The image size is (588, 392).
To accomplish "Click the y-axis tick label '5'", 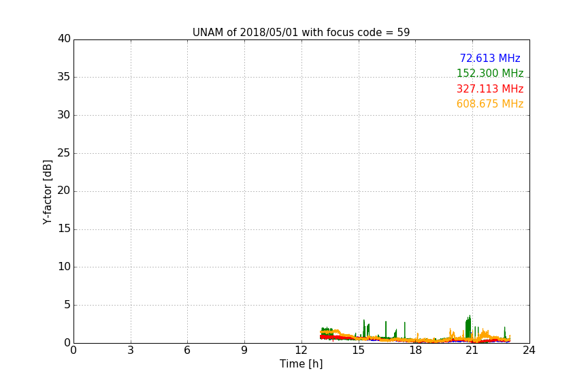I will coord(67,305).
